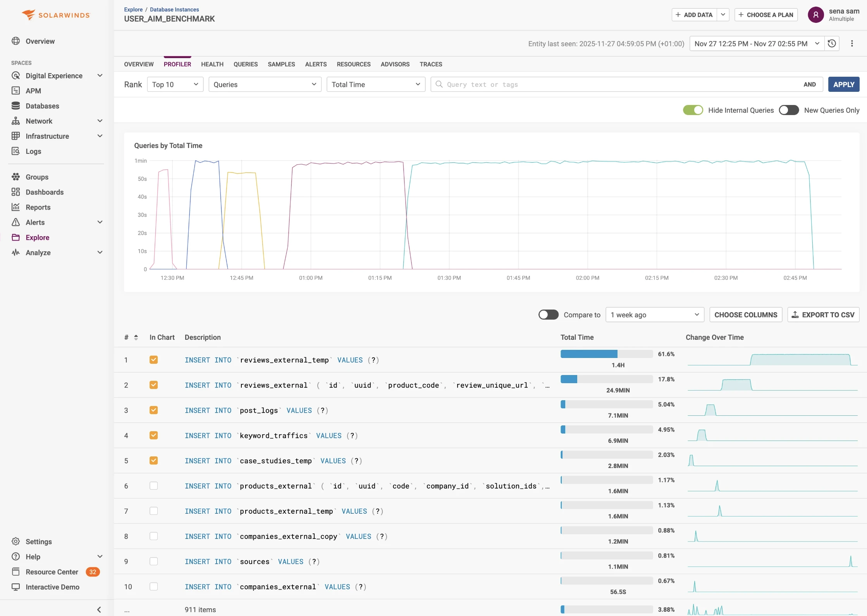Expand the Help chevron

point(100,556)
